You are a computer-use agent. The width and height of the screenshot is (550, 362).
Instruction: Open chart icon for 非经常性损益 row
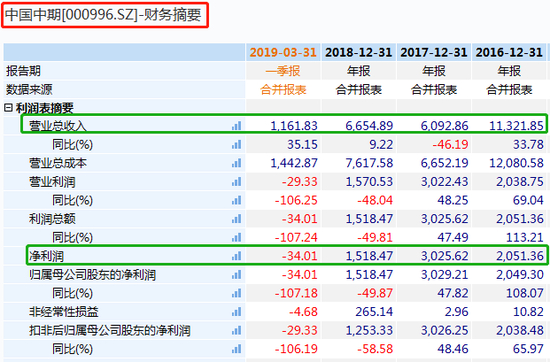tap(236, 311)
